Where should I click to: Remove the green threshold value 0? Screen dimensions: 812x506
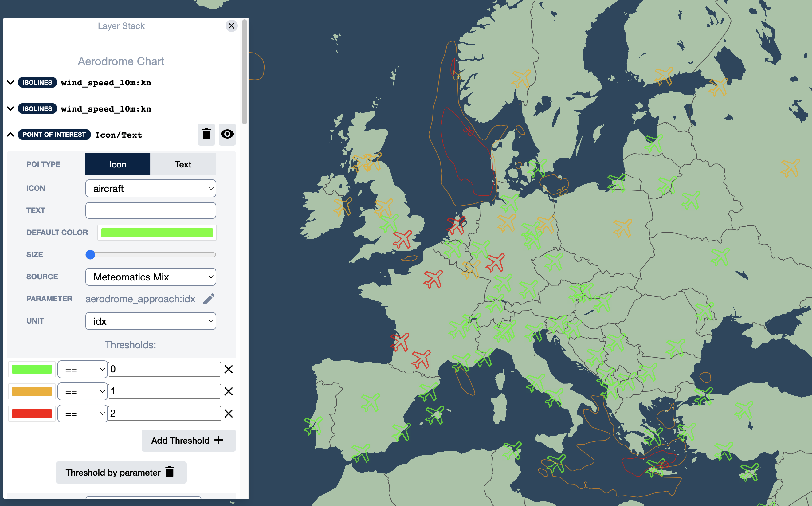(230, 368)
